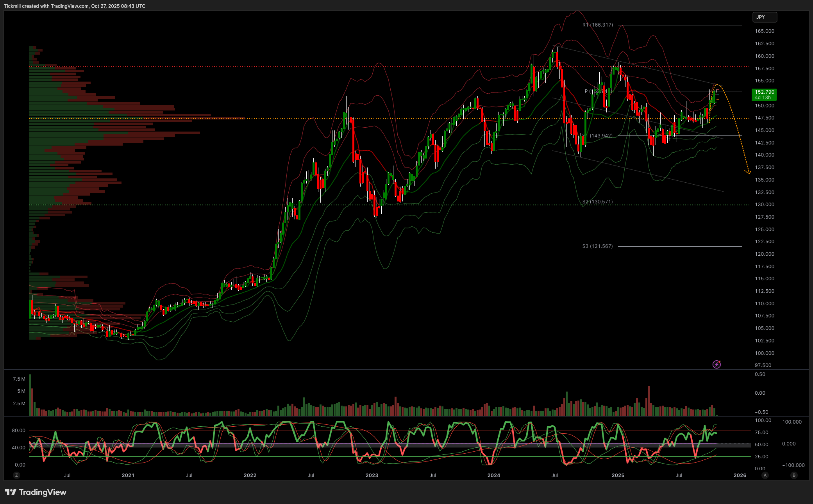Click the 80.00 oscillator scale label
This screenshot has height=504, width=813.
click(18, 431)
